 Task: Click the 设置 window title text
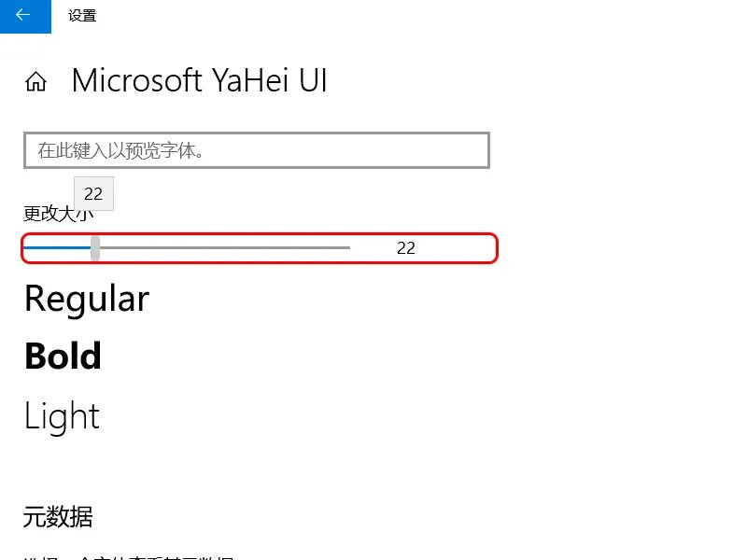tap(82, 16)
